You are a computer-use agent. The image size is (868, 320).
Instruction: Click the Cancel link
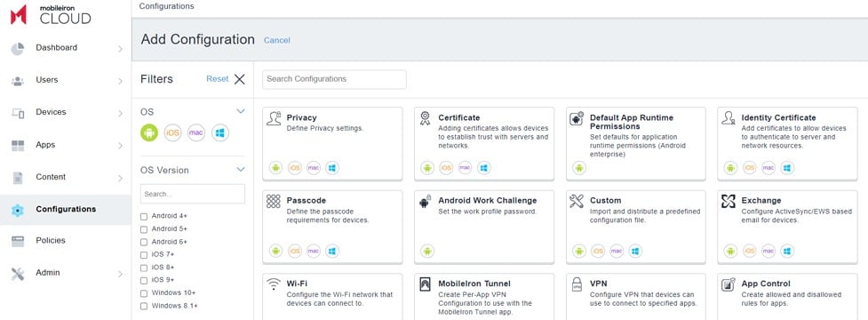click(277, 40)
